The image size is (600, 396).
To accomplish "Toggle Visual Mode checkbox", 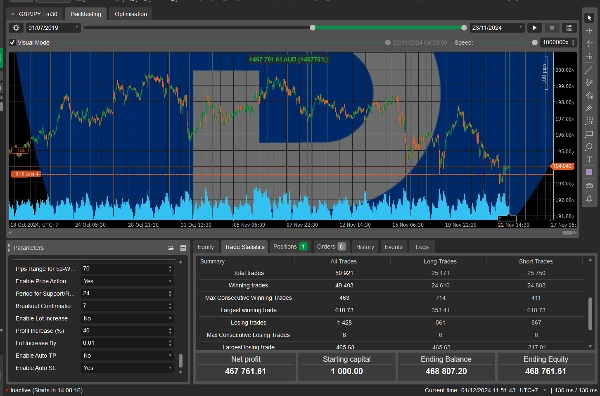I will tap(12, 42).
